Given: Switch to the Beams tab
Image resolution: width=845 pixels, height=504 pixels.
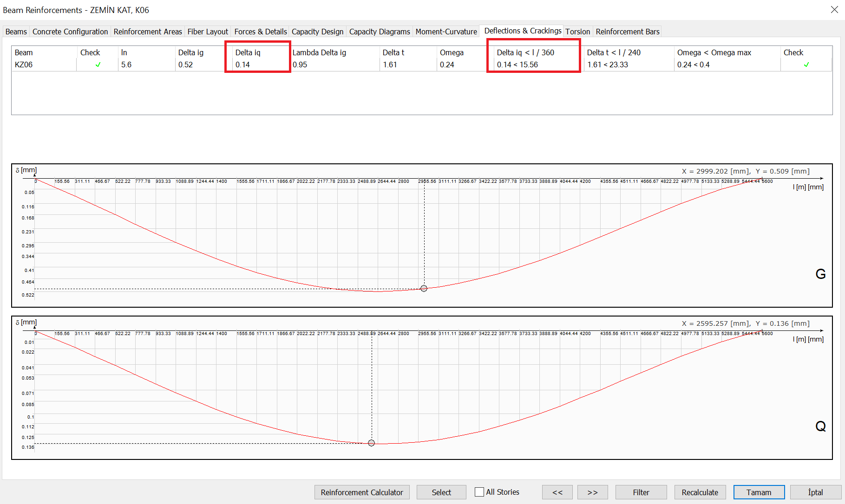Looking at the screenshot, I should tap(16, 31).
